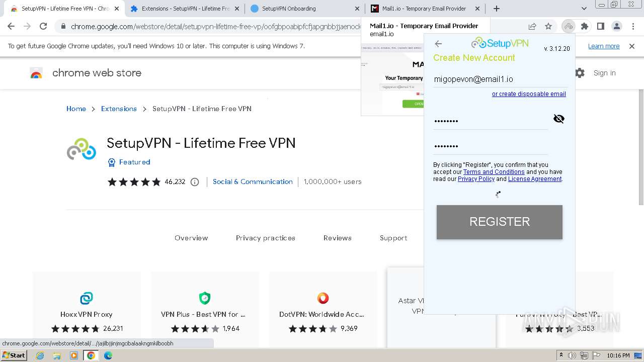Open the Support tab

point(393,238)
